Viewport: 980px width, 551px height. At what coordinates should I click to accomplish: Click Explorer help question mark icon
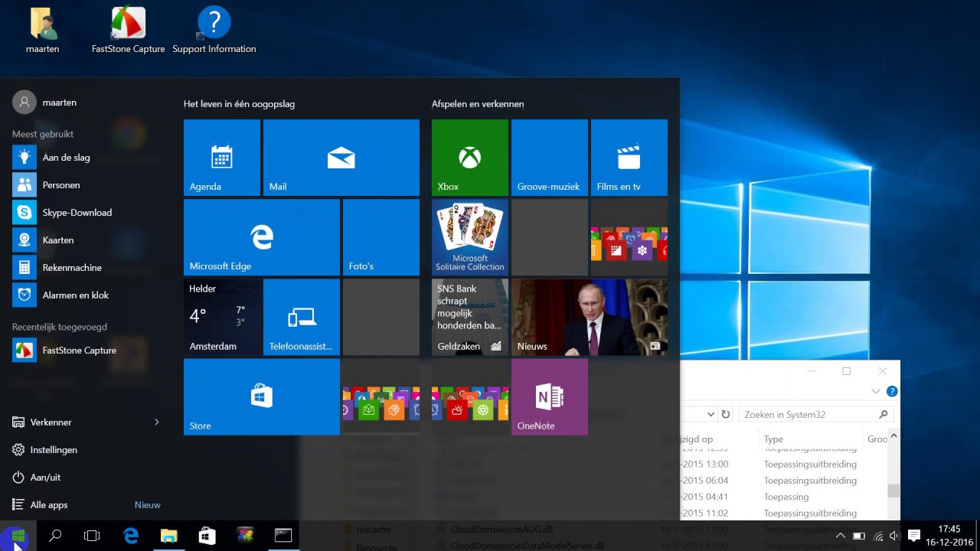tap(892, 391)
